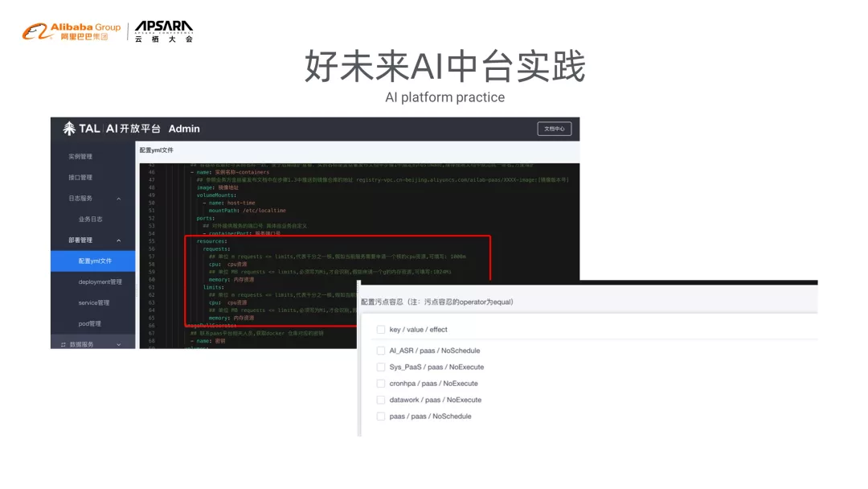Open 接口管理 in the sidebar
The height and width of the screenshot is (489, 868).
80,178
